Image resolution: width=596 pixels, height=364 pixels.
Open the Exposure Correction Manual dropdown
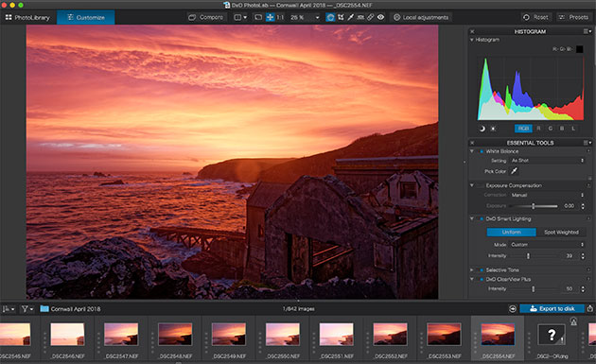click(x=547, y=195)
